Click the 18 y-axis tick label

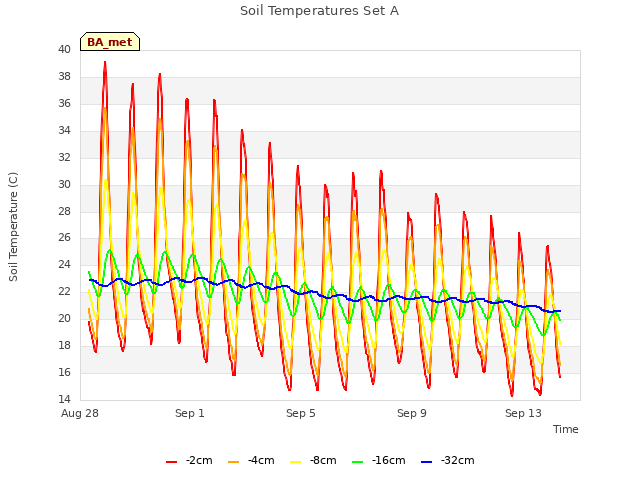(64, 345)
